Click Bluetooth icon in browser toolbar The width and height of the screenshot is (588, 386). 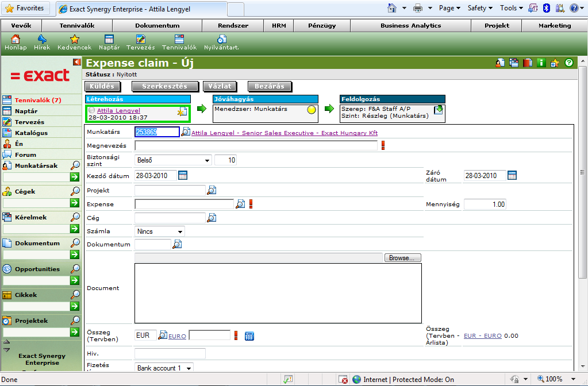tap(547, 8)
